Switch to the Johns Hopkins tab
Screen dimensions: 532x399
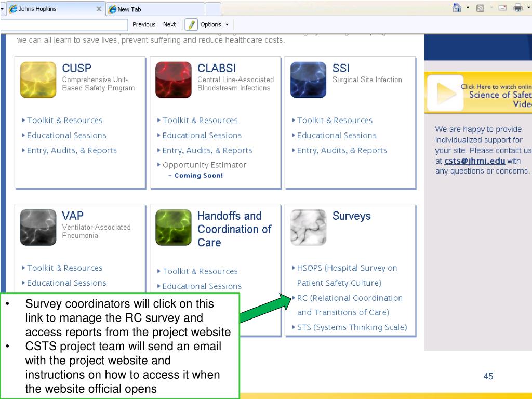coord(56,9)
